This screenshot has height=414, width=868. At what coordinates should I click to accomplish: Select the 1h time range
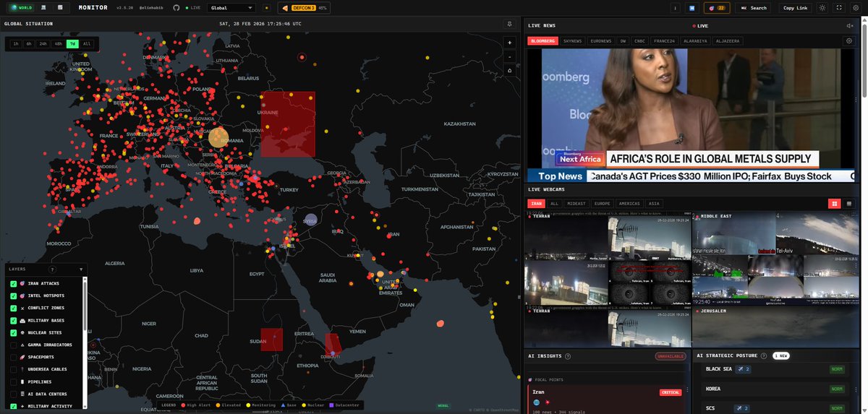pyautogui.click(x=17, y=43)
